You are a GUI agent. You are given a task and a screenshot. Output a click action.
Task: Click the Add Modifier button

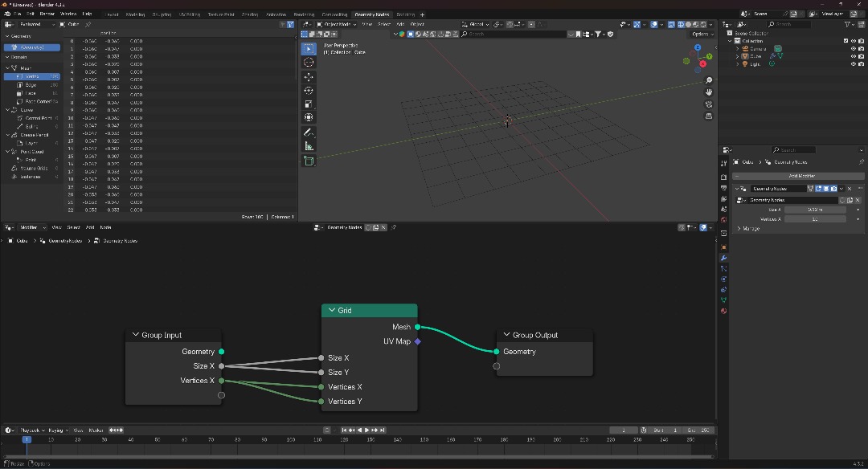(801, 176)
